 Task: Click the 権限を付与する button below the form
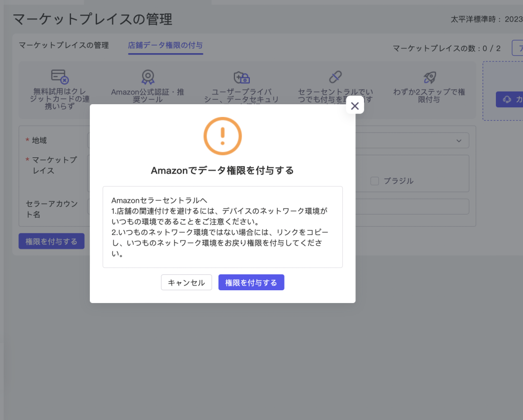click(x=51, y=241)
